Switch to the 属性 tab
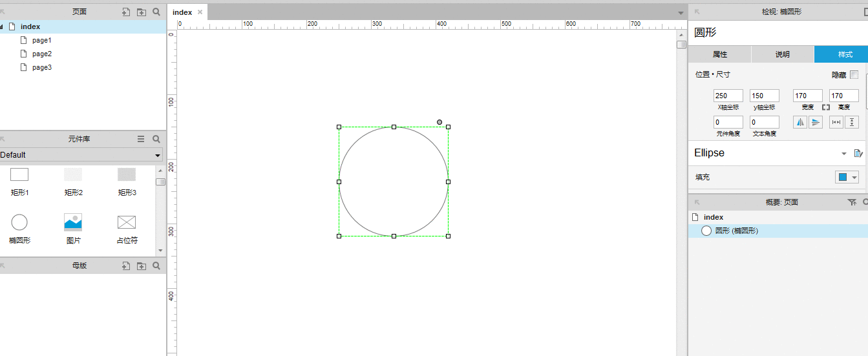868x356 pixels. point(720,54)
